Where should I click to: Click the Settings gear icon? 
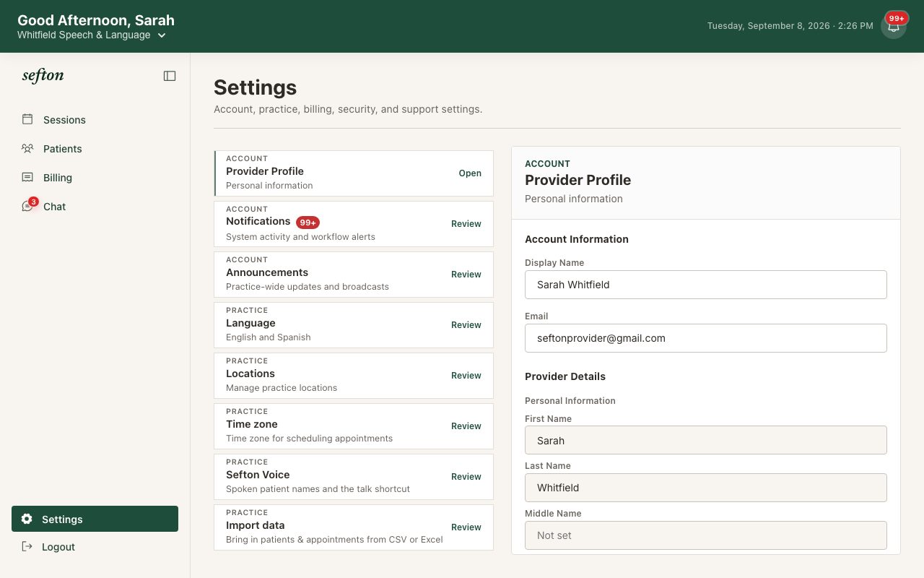(27, 519)
